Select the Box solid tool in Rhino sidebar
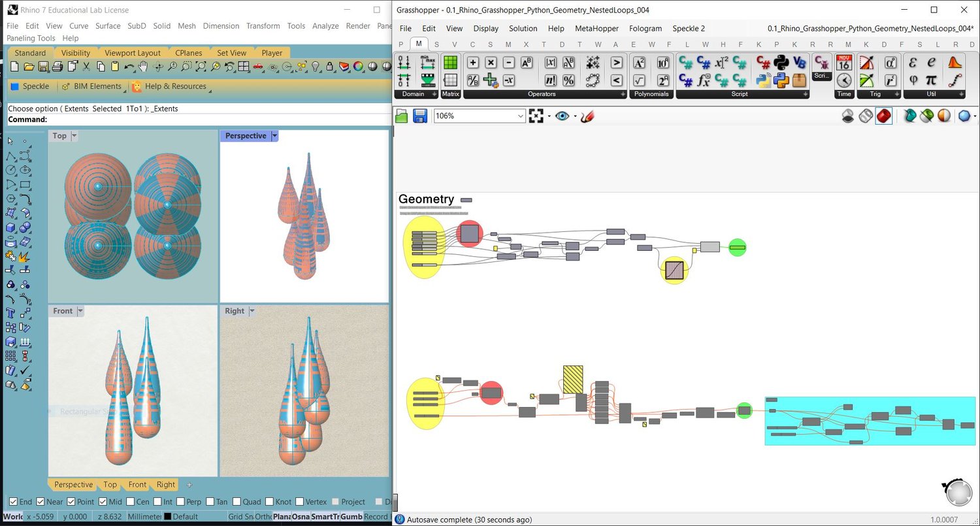980x526 pixels. pos(10,227)
